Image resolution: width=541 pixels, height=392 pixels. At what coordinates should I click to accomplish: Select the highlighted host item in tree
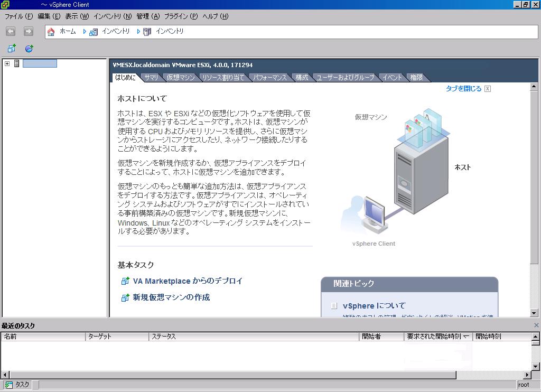click(x=40, y=63)
